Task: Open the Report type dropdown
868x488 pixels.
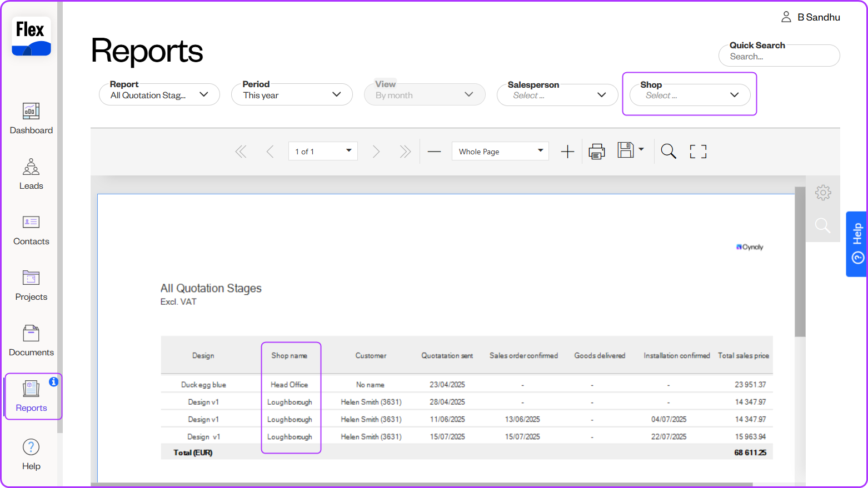Action: [x=159, y=95]
